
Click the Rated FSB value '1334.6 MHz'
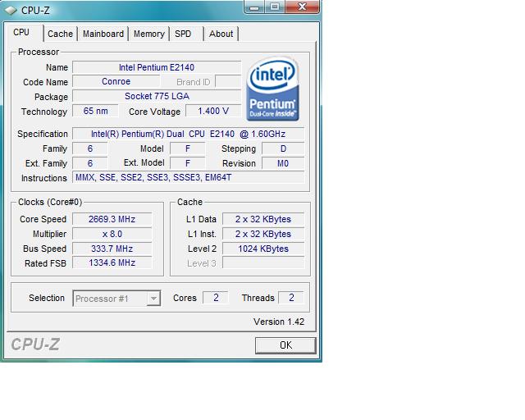click(x=112, y=262)
